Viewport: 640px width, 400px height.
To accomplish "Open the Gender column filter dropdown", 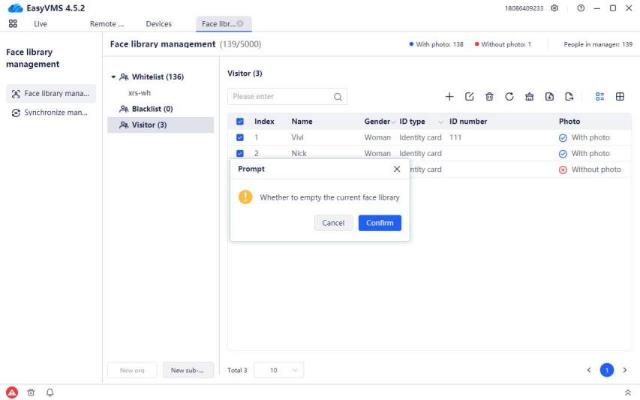I will coord(395,121).
